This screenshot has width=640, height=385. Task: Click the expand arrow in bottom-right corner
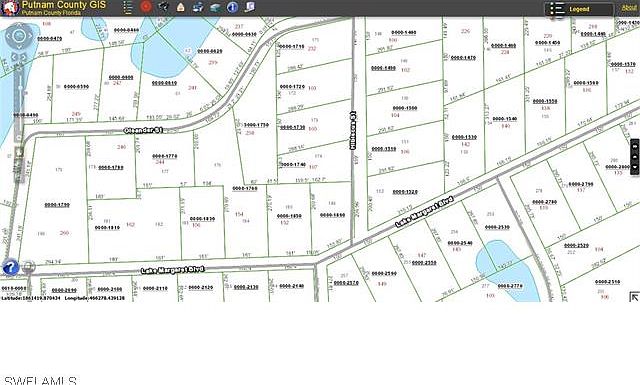[x=634, y=296]
